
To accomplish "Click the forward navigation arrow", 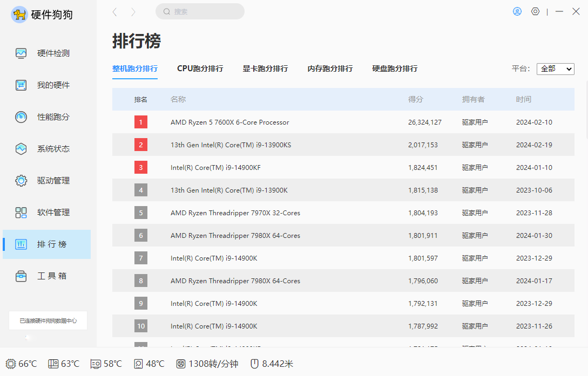I will pos(133,12).
